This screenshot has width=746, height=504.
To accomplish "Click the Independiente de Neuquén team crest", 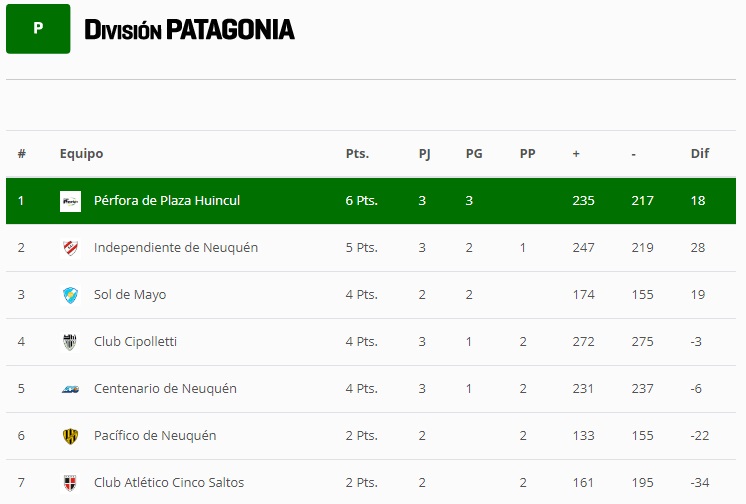I will point(70,248).
